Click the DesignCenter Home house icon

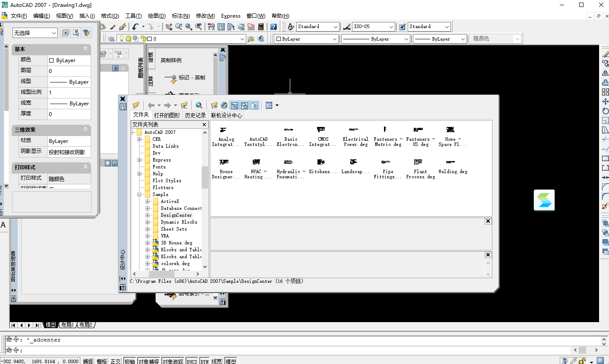point(224,105)
